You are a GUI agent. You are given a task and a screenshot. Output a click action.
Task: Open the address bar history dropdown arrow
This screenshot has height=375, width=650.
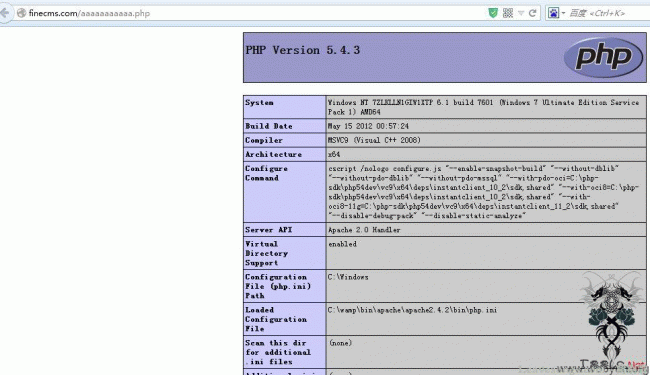521,13
